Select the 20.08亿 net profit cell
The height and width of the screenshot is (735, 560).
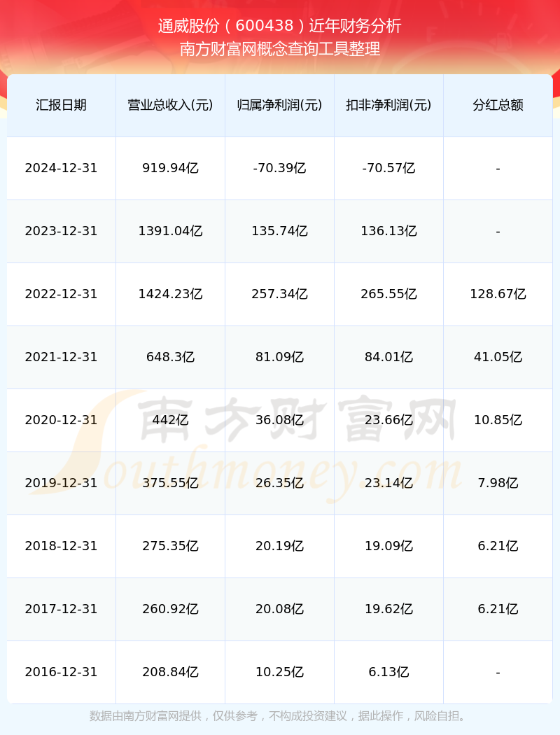coord(280,610)
